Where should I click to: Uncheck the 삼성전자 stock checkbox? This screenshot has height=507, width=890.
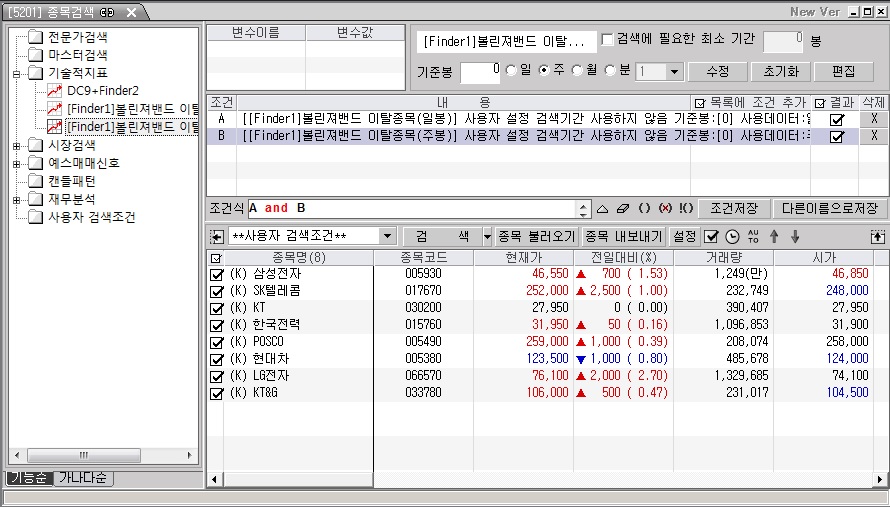216,274
